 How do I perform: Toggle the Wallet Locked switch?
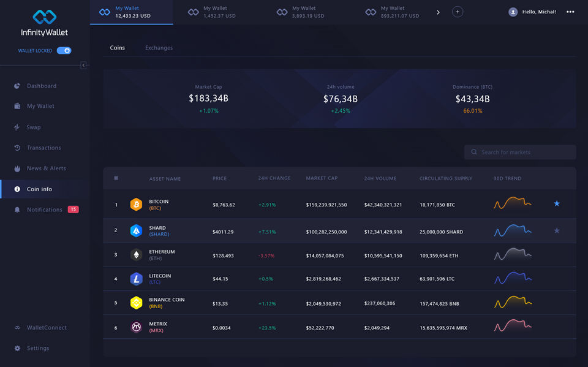click(x=64, y=50)
